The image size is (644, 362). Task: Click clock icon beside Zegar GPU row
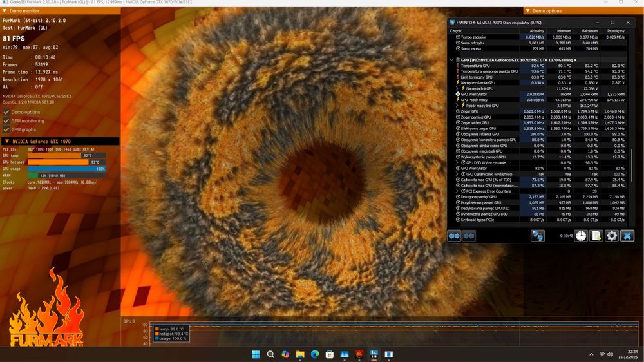[x=457, y=111]
